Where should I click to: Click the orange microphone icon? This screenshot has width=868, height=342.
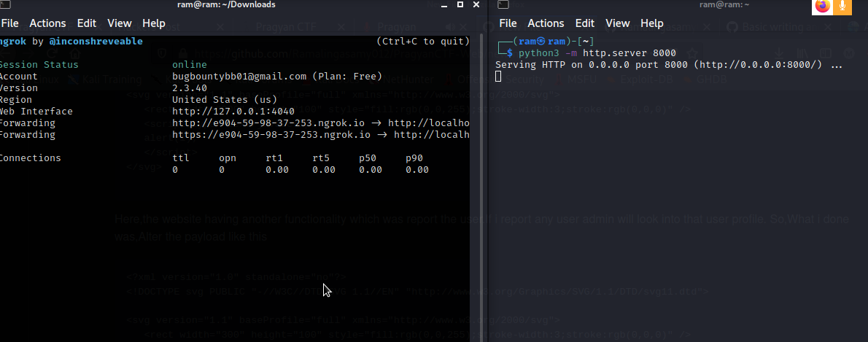tap(842, 6)
